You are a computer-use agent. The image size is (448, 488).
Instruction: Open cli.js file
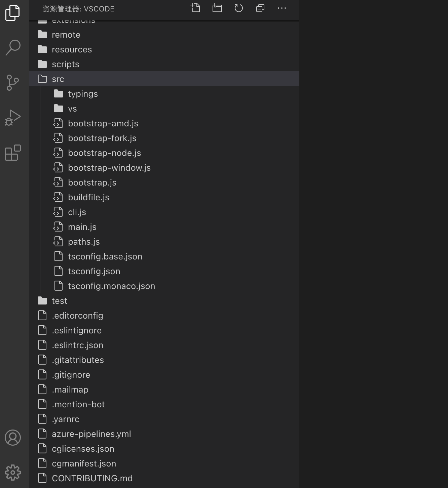[x=164, y=212]
